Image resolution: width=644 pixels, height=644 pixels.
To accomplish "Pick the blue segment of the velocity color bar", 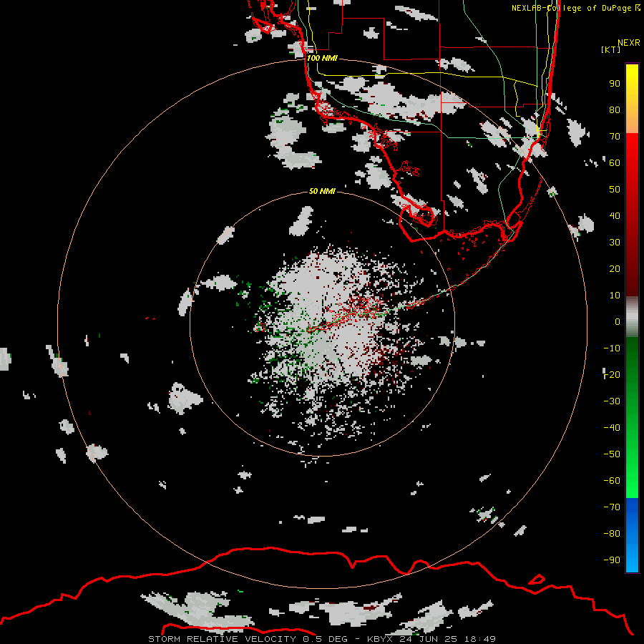I will 632,535.
